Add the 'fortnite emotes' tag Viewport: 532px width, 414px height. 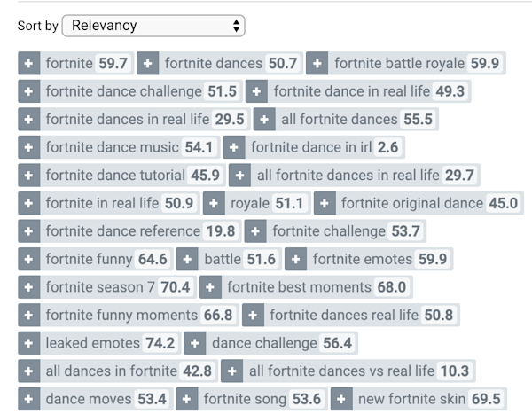295,259
